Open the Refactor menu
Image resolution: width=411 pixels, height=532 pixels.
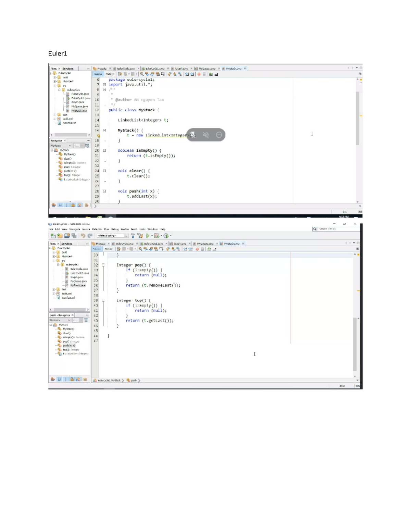click(x=97, y=230)
